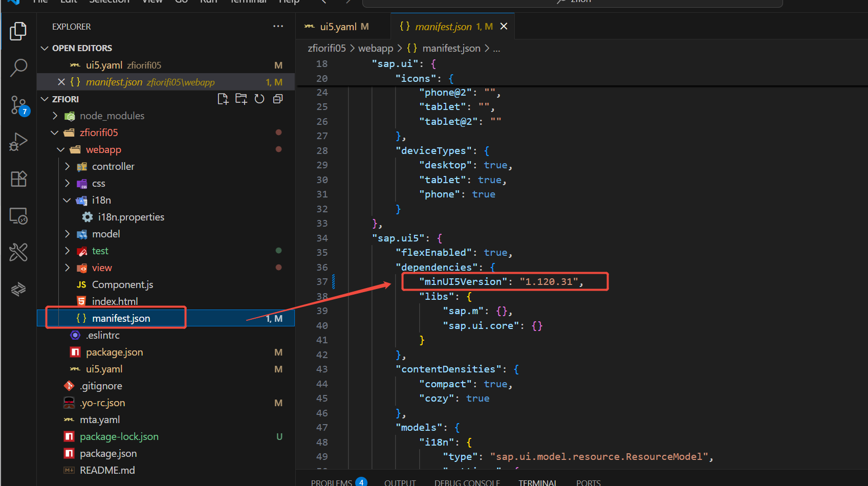
Task: Switch to the TERMINAL panel tab
Action: point(537,482)
